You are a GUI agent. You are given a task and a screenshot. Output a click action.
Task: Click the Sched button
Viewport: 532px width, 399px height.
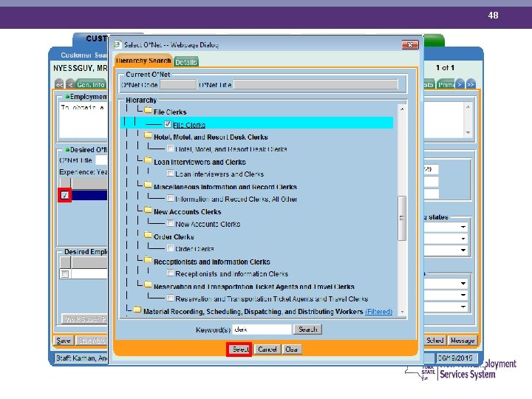pos(435,341)
